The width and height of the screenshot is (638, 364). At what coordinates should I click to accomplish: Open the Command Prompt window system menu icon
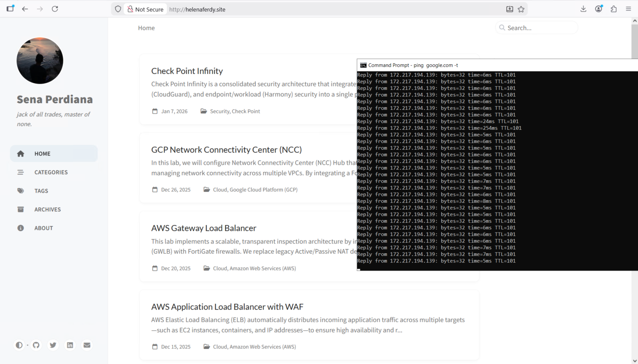(x=363, y=65)
